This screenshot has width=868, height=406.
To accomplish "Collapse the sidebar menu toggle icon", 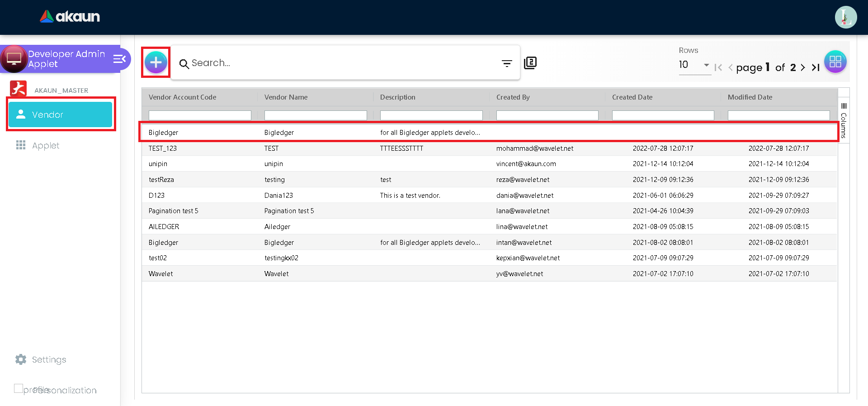I will 119,59.
